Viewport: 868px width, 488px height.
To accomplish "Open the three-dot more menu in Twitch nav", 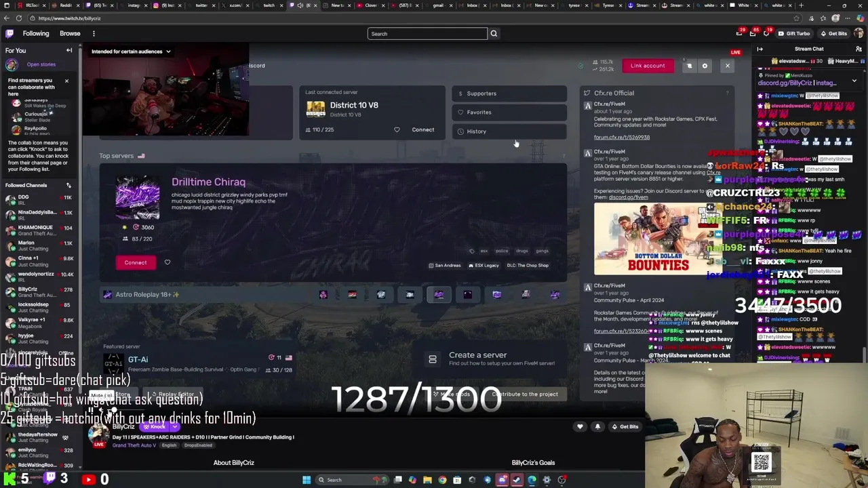I will 94,33.
